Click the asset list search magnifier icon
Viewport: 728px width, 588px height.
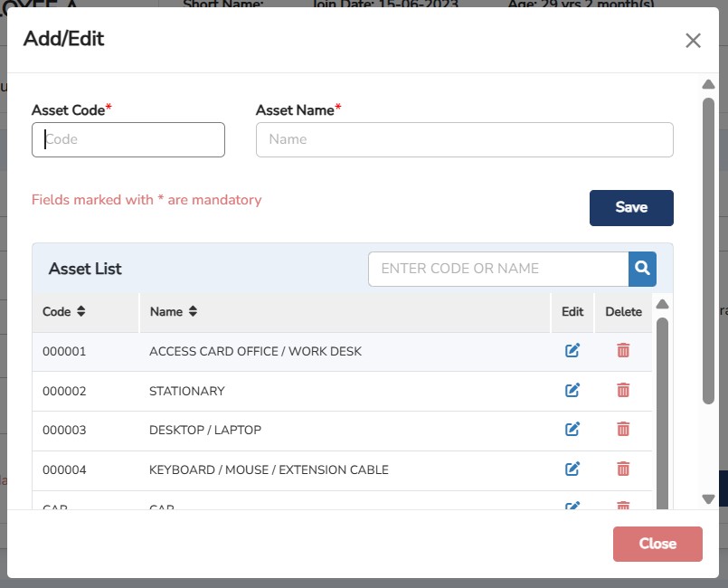642,269
